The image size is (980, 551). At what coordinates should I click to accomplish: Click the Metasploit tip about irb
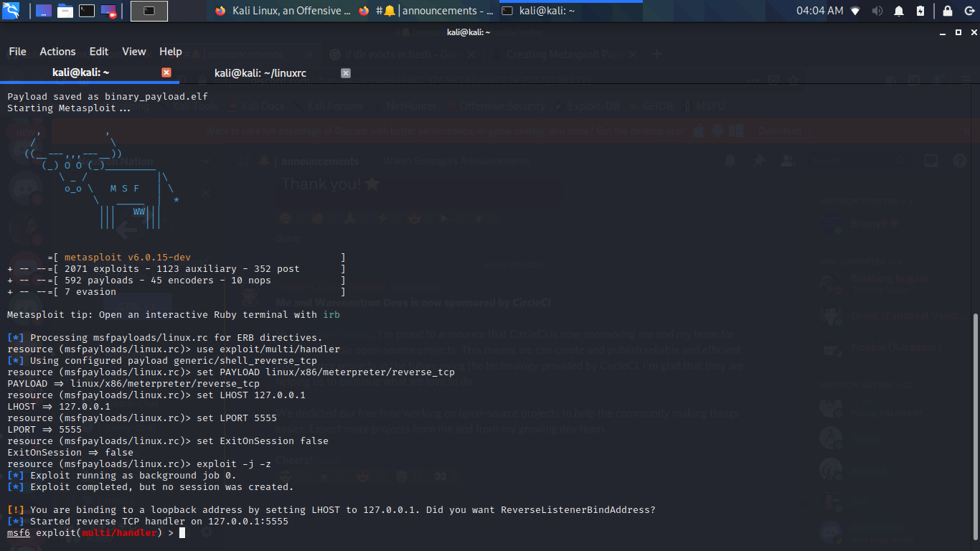(x=174, y=314)
